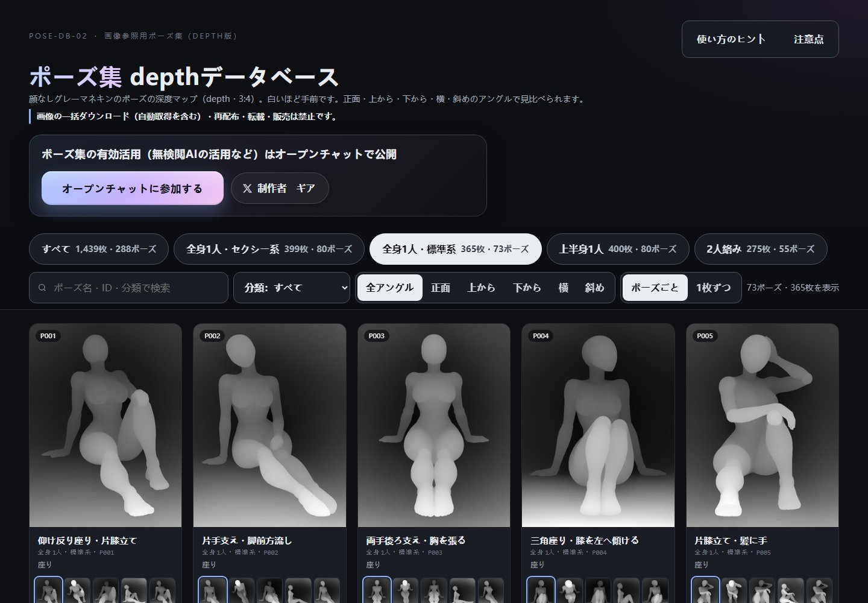Focus the ポーズ名・ID・分類で検索 search field
This screenshot has width=868, height=603.
click(x=128, y=288)
